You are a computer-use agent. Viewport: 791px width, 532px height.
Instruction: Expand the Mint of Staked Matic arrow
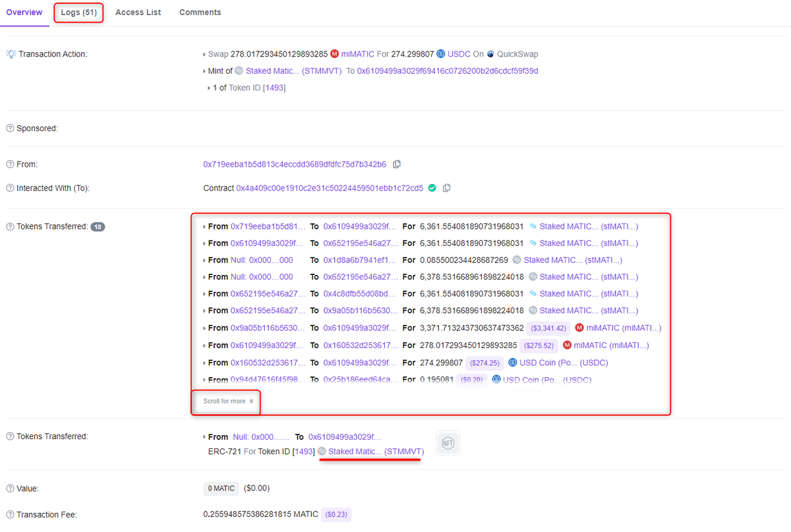coord(204,71)
